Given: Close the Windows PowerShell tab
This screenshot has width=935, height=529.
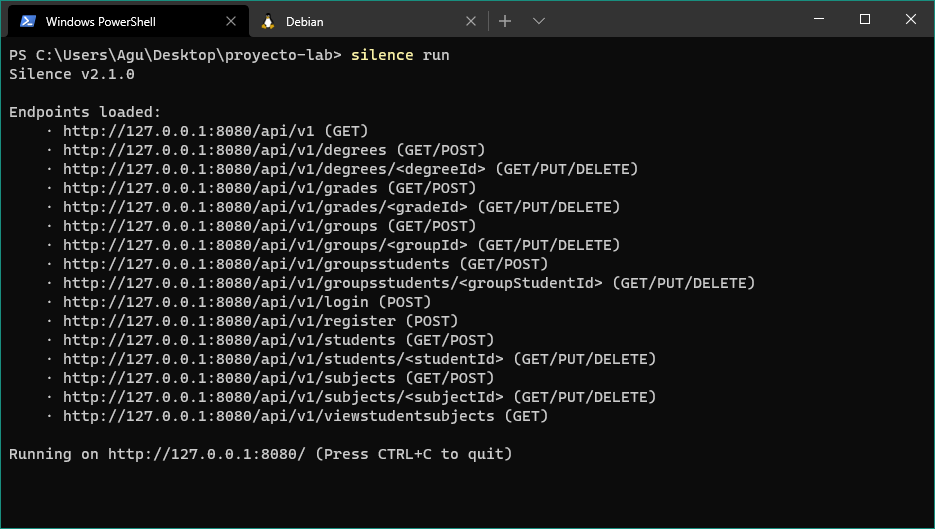Looking at the screenshot, I should pos(231,21).
